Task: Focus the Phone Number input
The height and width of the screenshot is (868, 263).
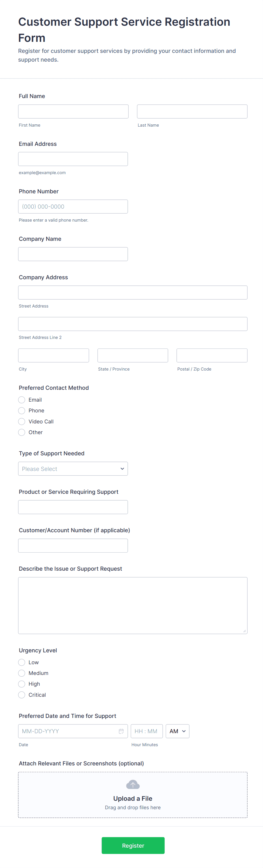Action: [x=73, y=206]
